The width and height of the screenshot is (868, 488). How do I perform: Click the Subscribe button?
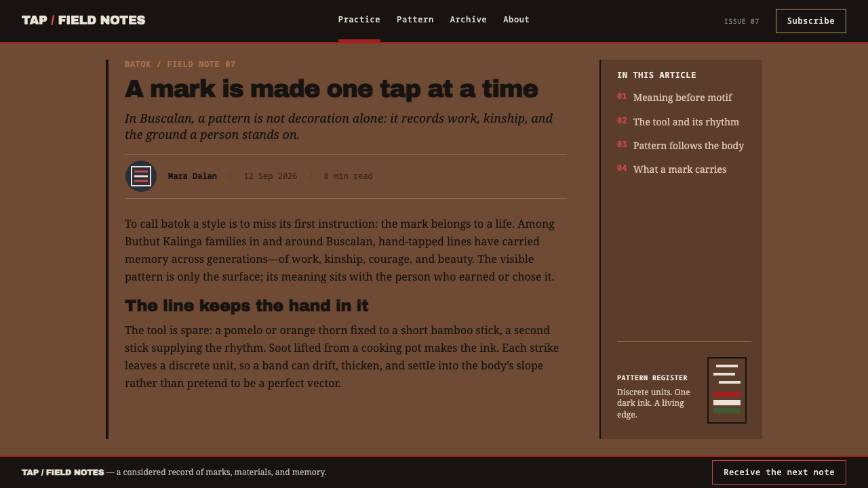click(811, 21)
